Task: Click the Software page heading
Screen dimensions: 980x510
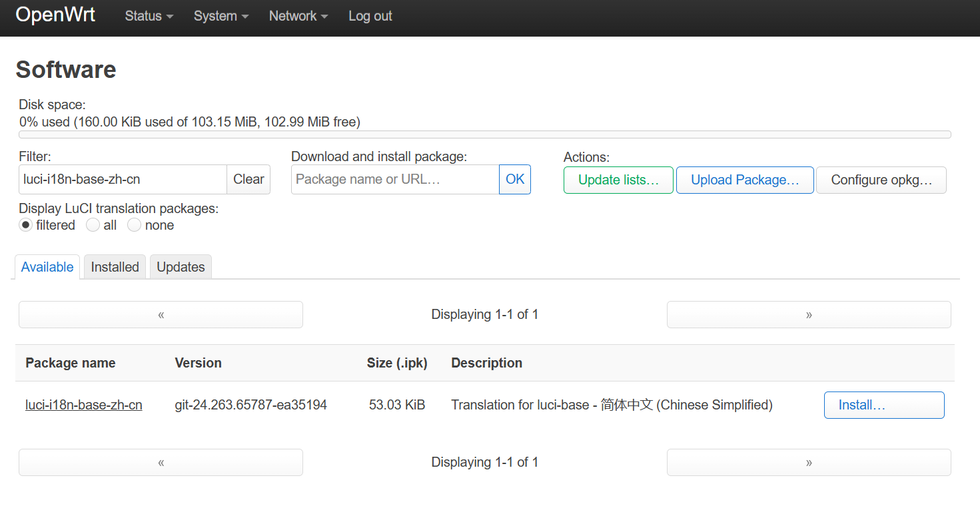Action: pos(66,69)
